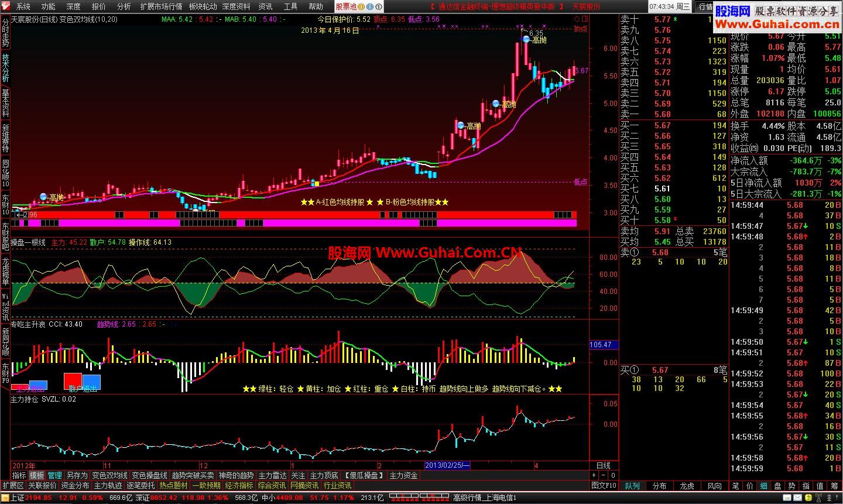Image resolution: width=843 pixels, height=504 pixels.
Task: Open the 功能 menu
Action: (x=49, y=6)
